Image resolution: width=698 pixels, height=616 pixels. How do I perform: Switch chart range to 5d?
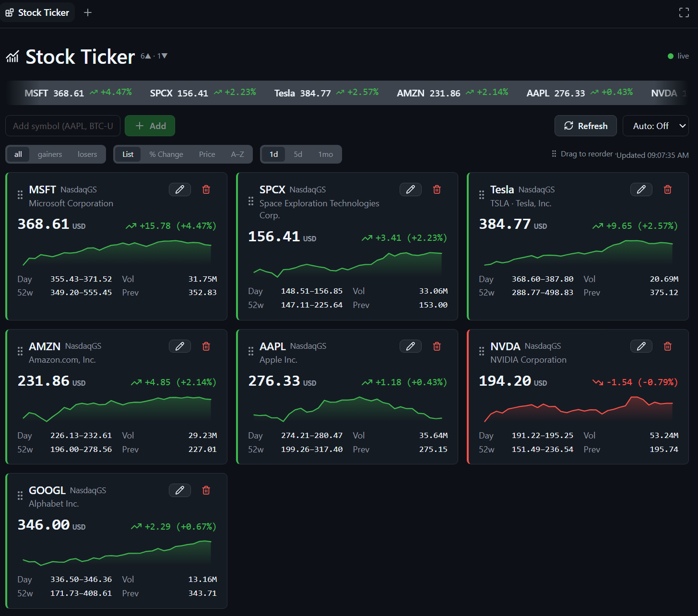298,154
